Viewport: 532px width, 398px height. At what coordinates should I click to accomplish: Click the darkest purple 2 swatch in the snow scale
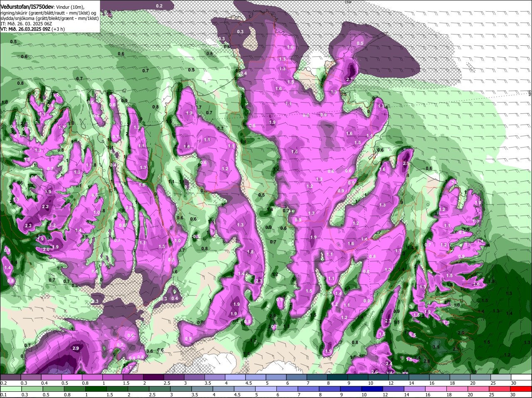click(153, 377)
